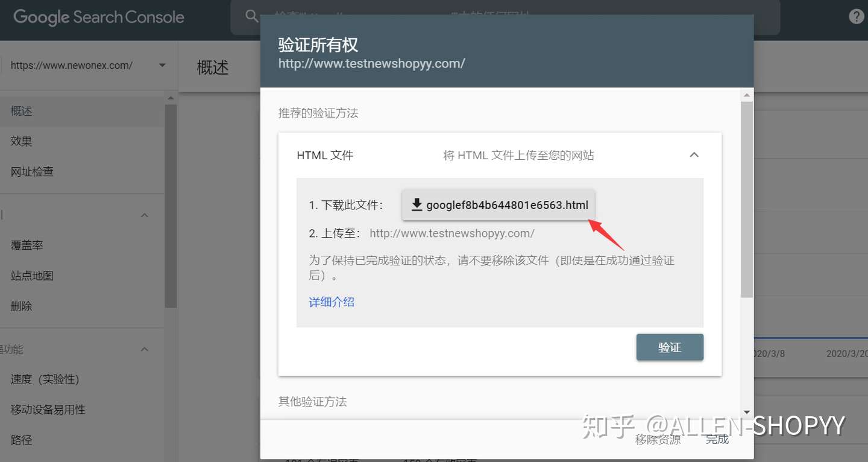This screenshot has height=462, width=868.
Task: Click the upload URL http://www.testnewshopyy.com/ text
Action: 452,233
